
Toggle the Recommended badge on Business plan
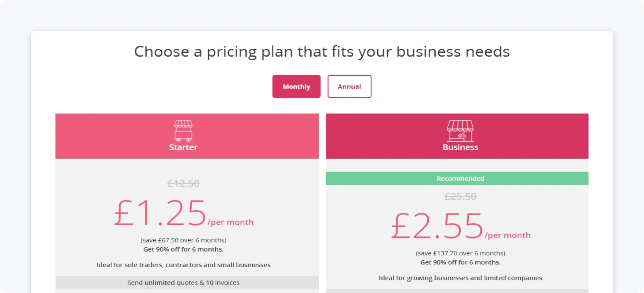pyautogui.click(x=460, y=178)
